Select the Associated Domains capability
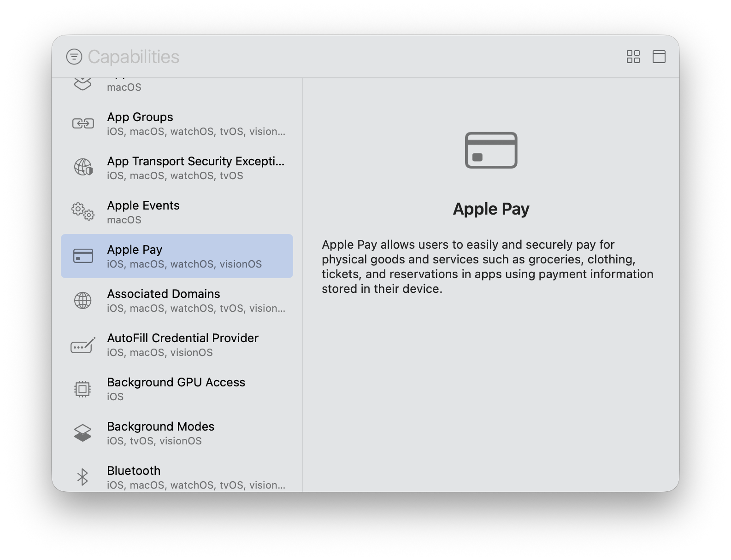Image resolution: width=731 pixels, height=560 pixels. (x=177, y=300)
